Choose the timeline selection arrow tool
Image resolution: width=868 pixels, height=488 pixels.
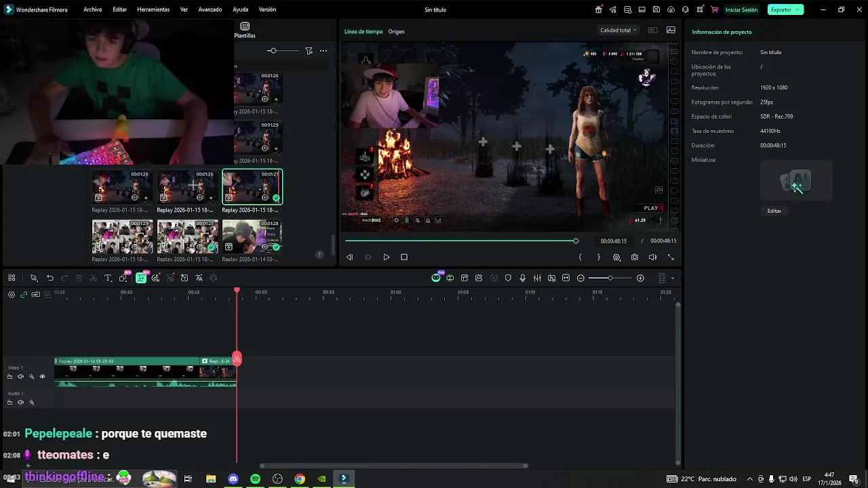pyautogui.click(x=33, y=278)
